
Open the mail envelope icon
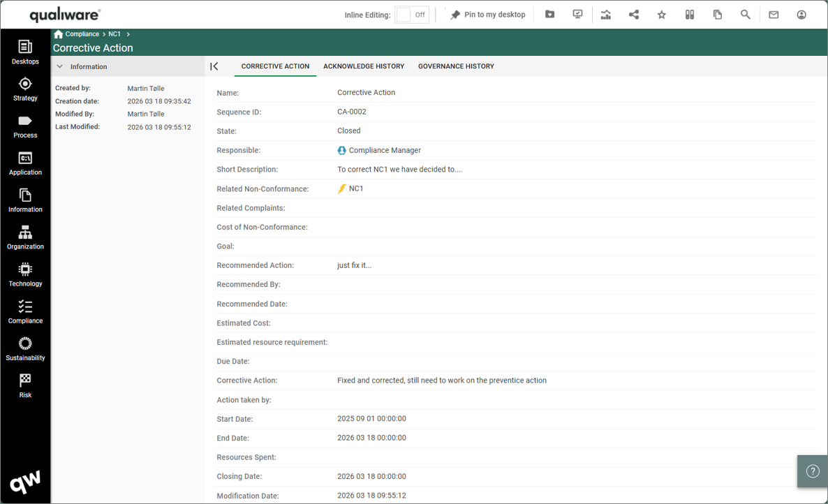[x=774, y=15]
